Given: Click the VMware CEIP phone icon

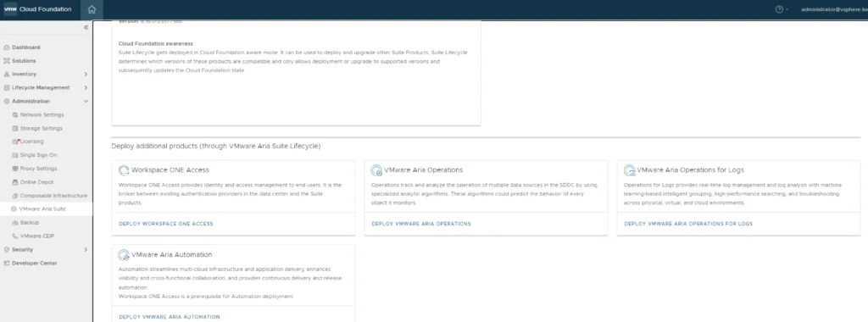Looking at the screenshot, I should point(15,236).
